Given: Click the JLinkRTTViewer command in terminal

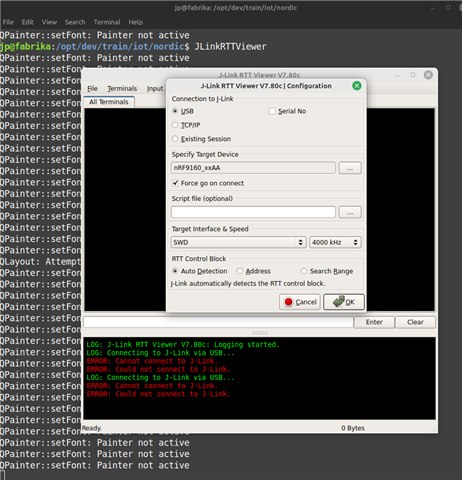Looking at the screenshot, I should (230, 46).
